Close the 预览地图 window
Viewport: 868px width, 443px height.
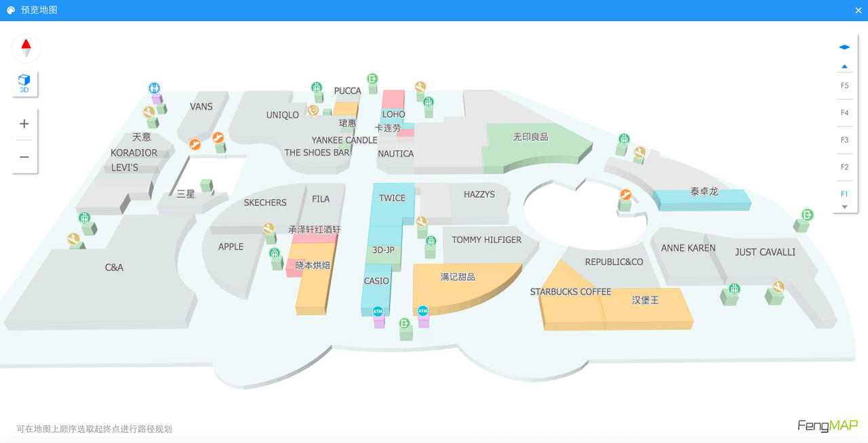click(858, 10)
